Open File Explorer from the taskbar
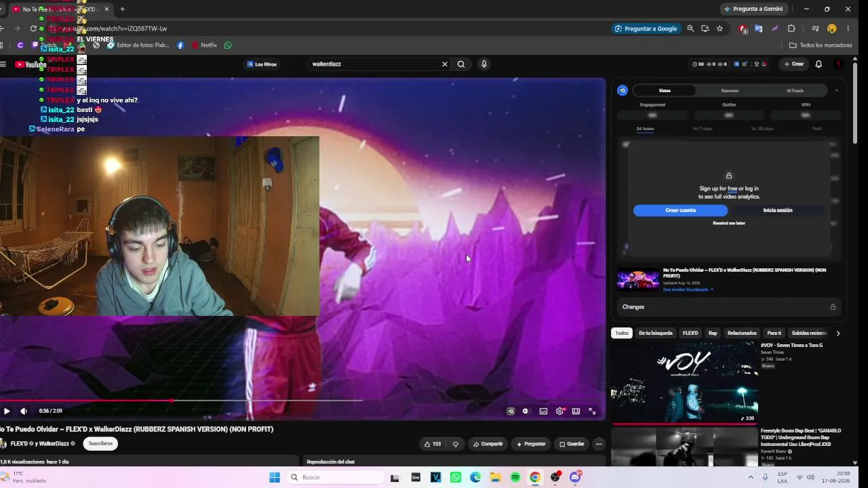The width and height of the screenshot is (868, 488). click(x=495, y=477)
